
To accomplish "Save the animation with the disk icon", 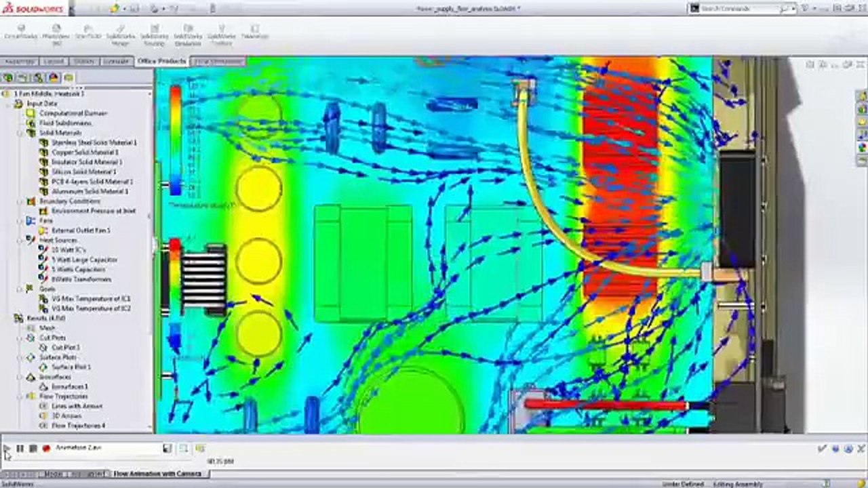I will click(x=167, y=448).
